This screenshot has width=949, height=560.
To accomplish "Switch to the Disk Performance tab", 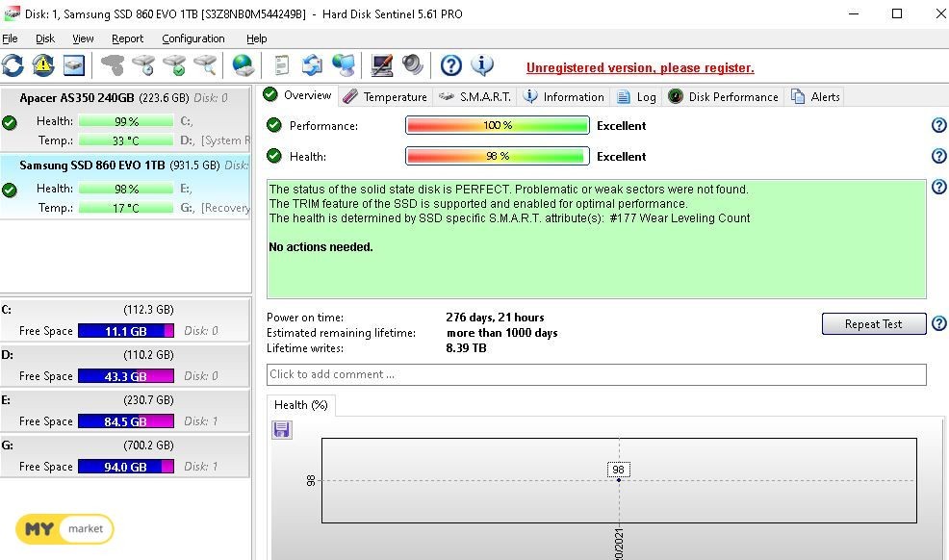I will (724, 97).
